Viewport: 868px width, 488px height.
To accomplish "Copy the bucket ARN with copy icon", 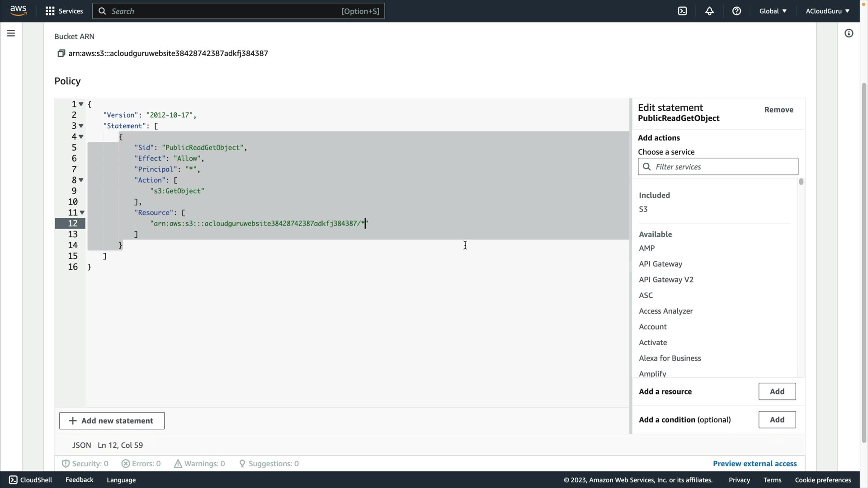I will pos(61,53).
